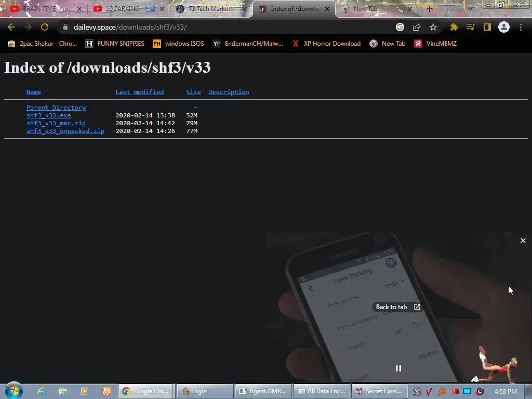Launch Internet Explorer from the taskbar
This screenshot has width=532, height=399.
41,391
